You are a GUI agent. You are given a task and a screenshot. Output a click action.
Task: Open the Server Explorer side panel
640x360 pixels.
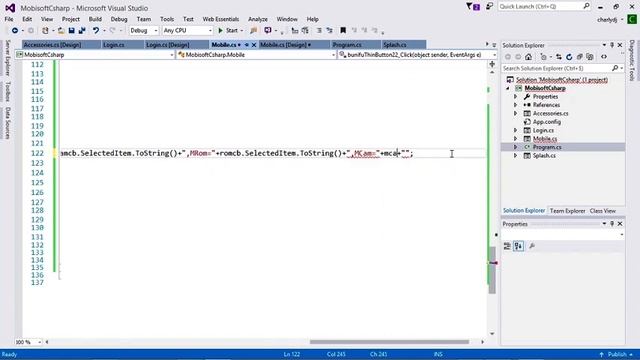pos(7,58)
